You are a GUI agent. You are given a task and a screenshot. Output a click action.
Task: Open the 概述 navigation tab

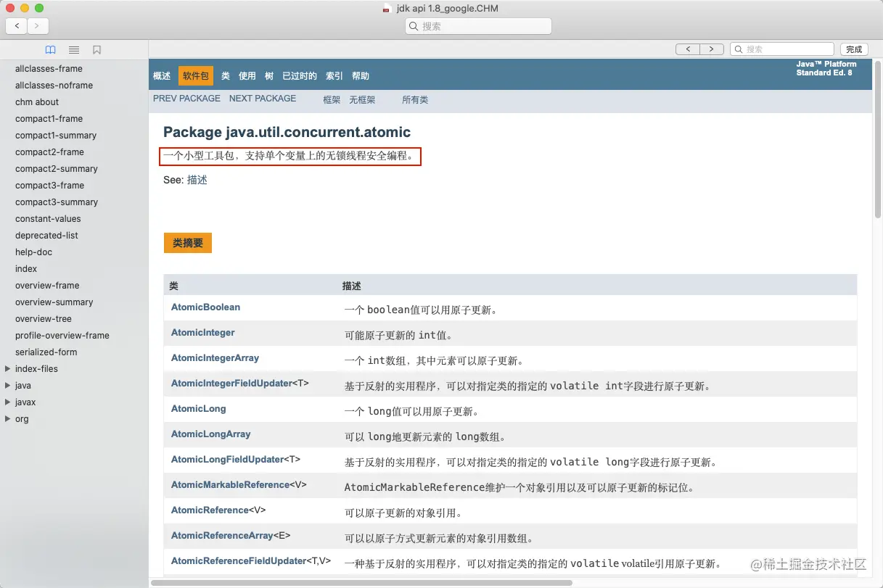(161, 75)
